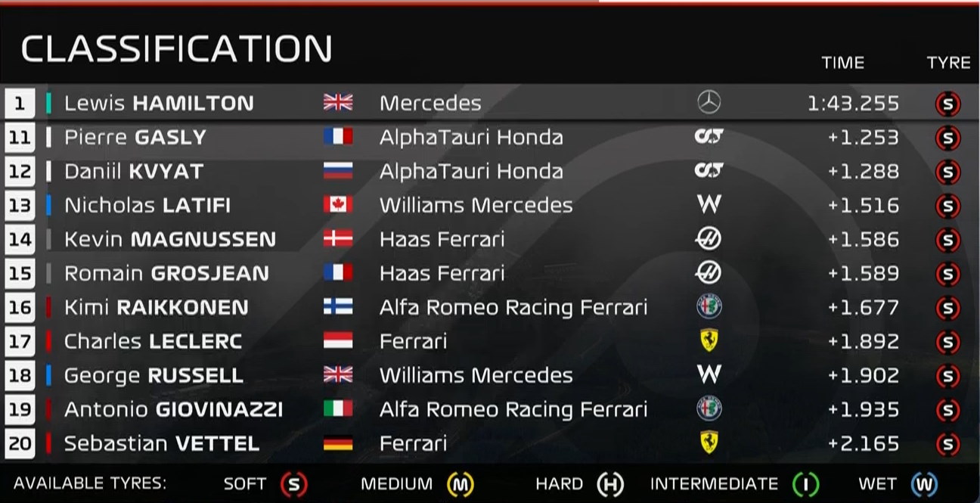Click the Wet tyre icon in legend

[x=923, y=484]
